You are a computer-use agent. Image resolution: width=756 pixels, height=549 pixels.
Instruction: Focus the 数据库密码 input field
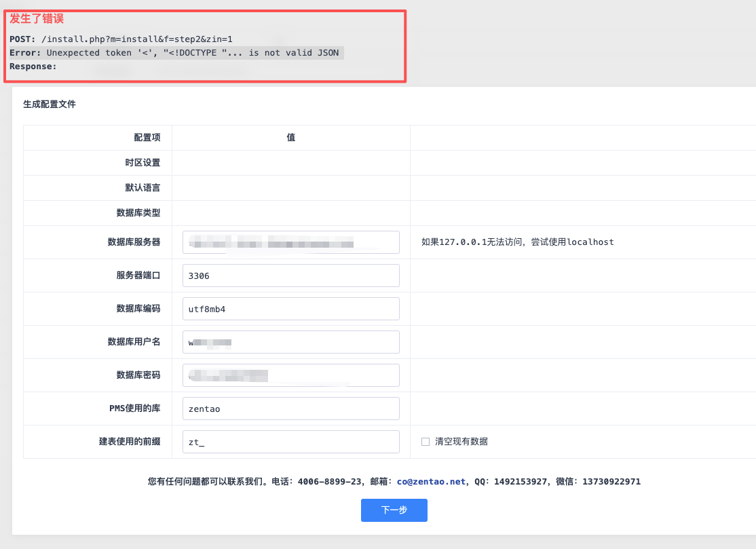(290, 375)
